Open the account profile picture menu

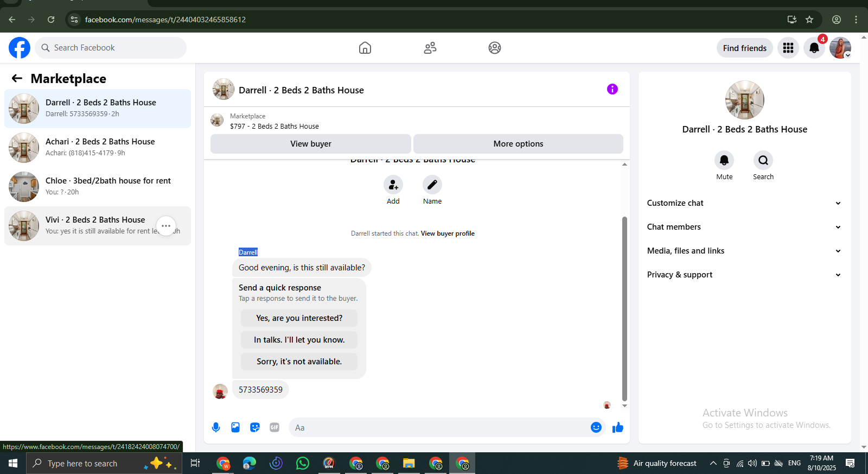click(x=840, y=48)
